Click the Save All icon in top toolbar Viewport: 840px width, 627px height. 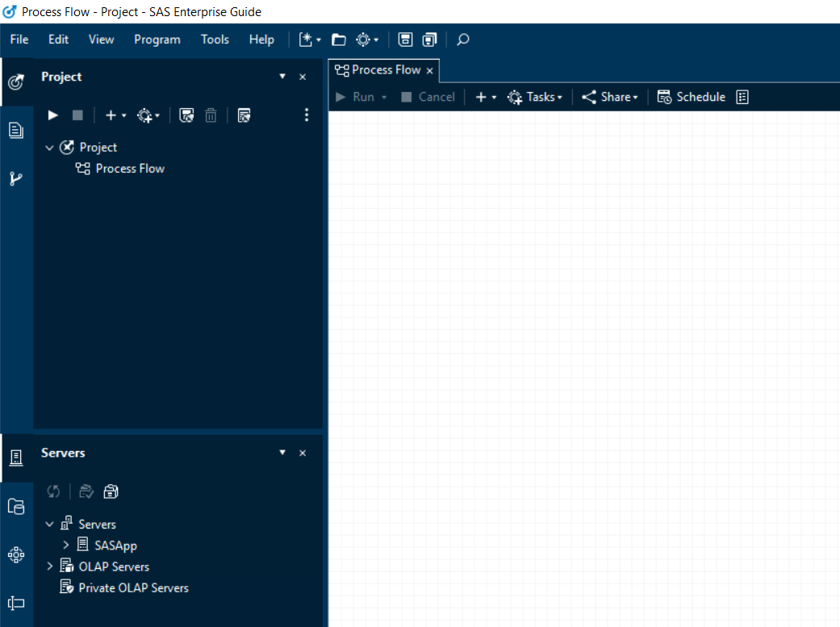[x=429, y=39]
